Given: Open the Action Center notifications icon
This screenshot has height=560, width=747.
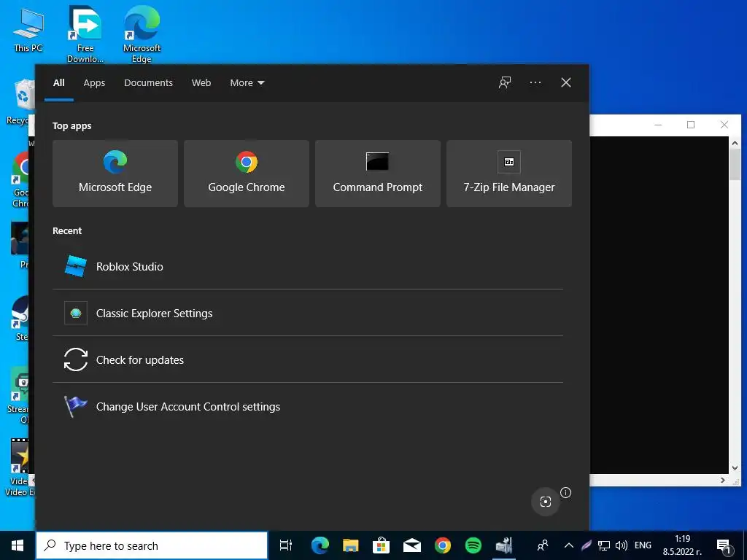Looking at the screenshot, I should tap(724, 545).
